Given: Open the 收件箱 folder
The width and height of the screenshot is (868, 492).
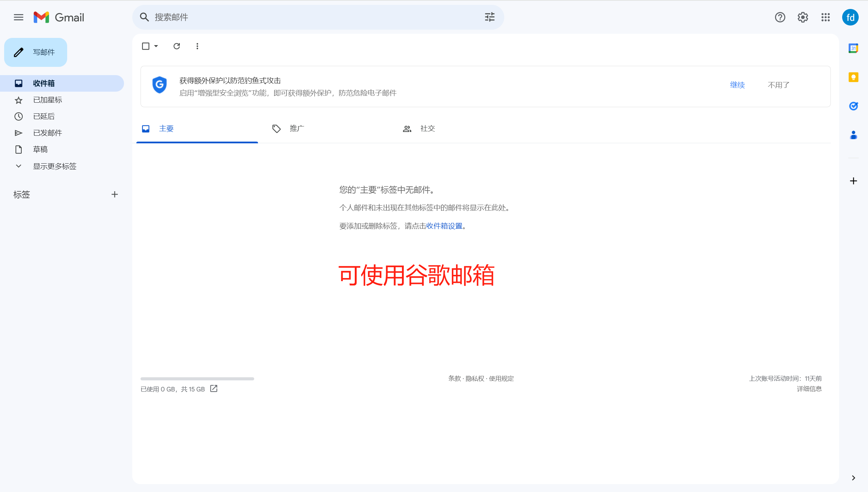Looking at the screenshot, I should tap(62, 83).
